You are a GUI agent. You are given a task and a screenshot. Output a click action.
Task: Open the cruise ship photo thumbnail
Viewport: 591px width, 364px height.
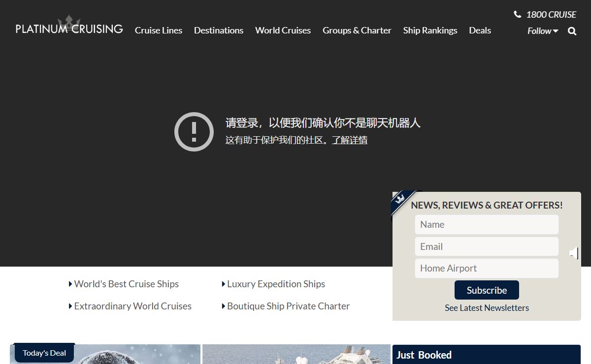point(296,354)
